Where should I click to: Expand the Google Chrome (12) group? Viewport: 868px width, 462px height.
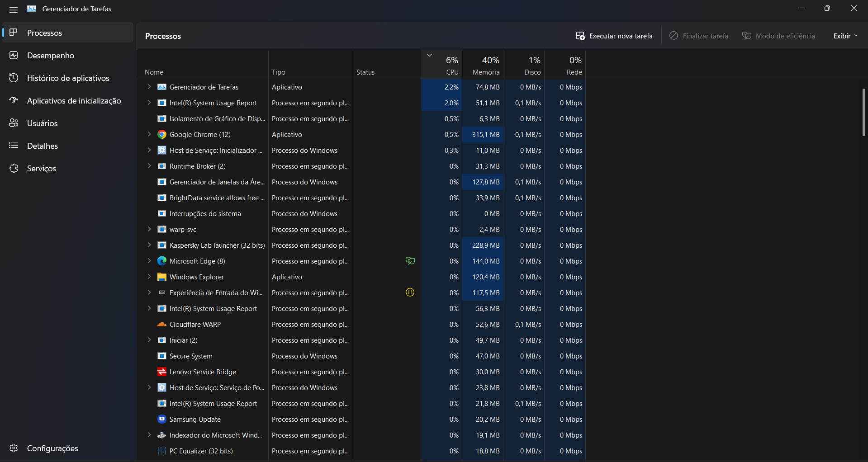[149, 134]
